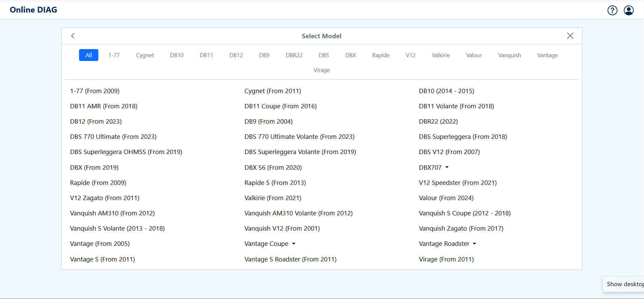Select Vanquish S Coupe (2012 - 2018)
644x299 pixels.
[465, 213]
